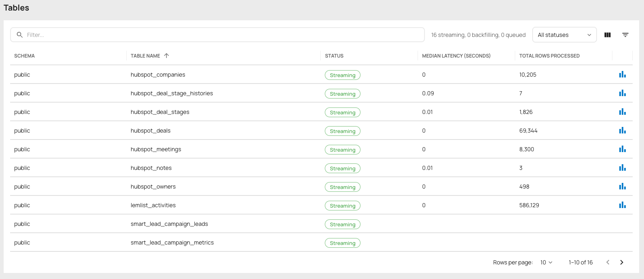Click latency 0.01 for hubspot_deal_stages
This screenshot has width=644, height=279.
pos(427,112)
